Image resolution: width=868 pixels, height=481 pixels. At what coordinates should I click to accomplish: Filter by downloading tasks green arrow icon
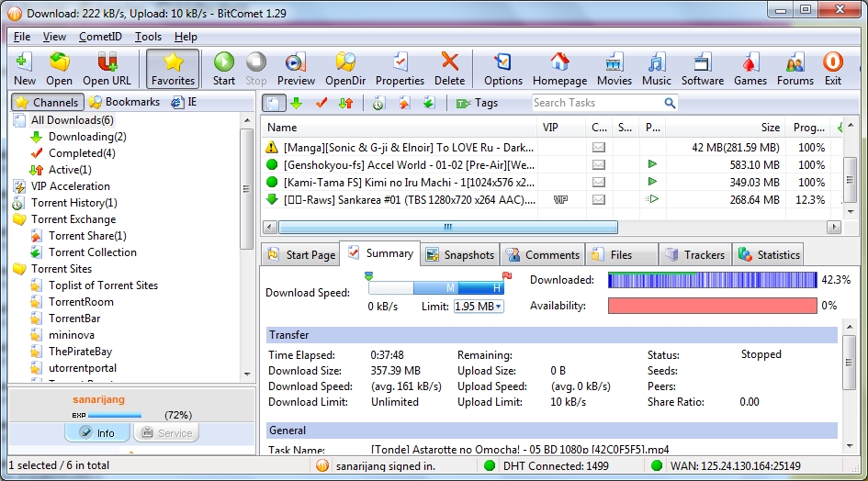click(296, 103)
